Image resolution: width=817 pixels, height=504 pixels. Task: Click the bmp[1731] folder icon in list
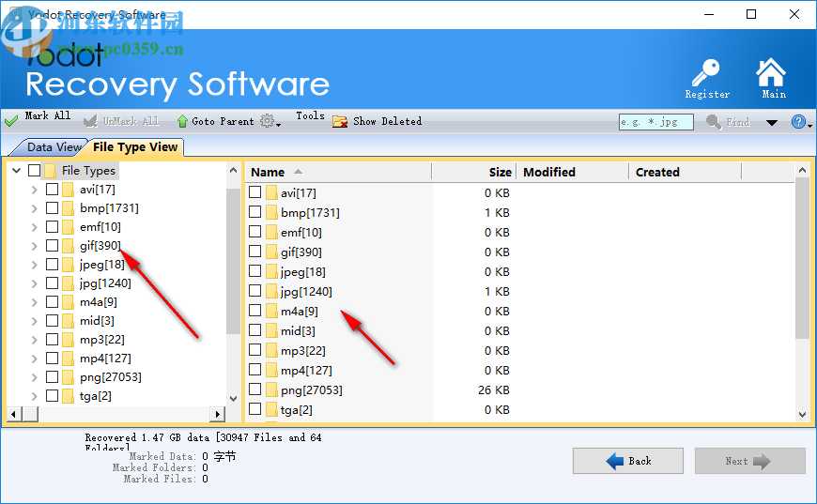click(271, 212)
